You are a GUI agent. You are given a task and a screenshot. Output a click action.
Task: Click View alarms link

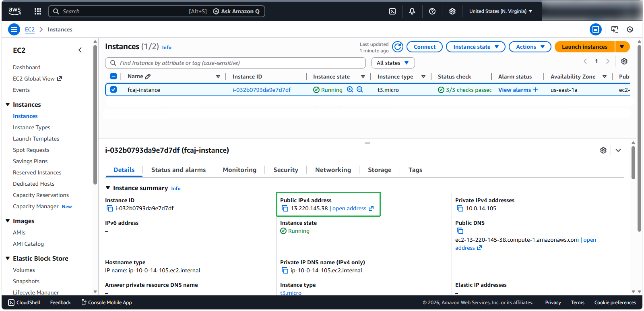point(514,90)
